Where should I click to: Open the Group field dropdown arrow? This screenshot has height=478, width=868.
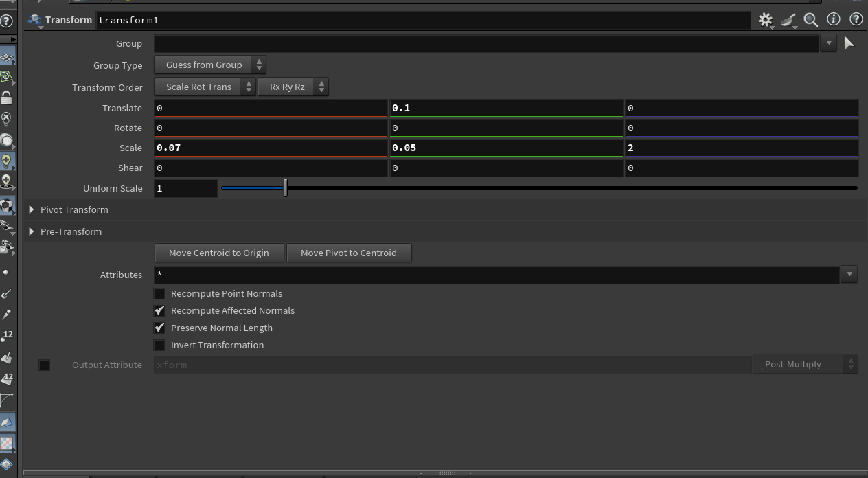point(828,43)
